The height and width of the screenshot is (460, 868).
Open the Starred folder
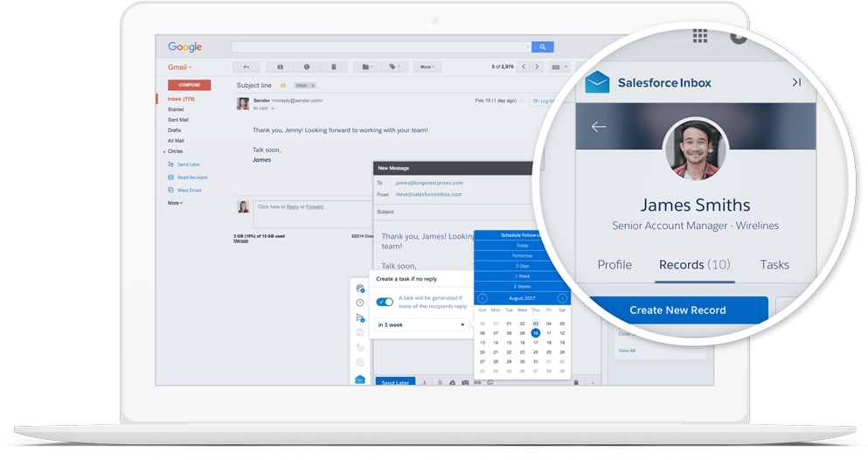176,109
